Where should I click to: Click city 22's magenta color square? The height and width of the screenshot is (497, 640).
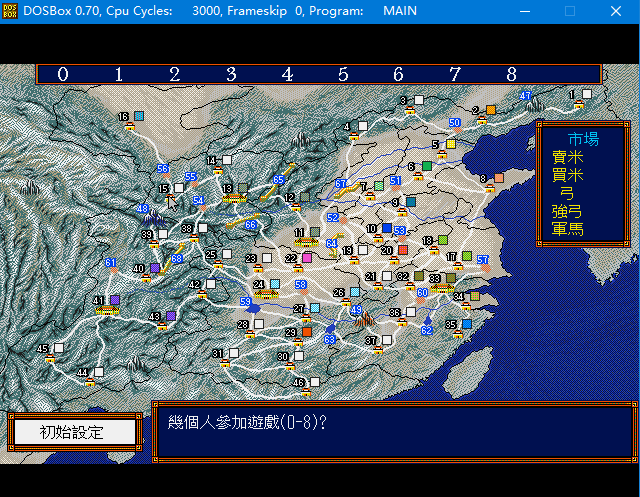point(307,258)
